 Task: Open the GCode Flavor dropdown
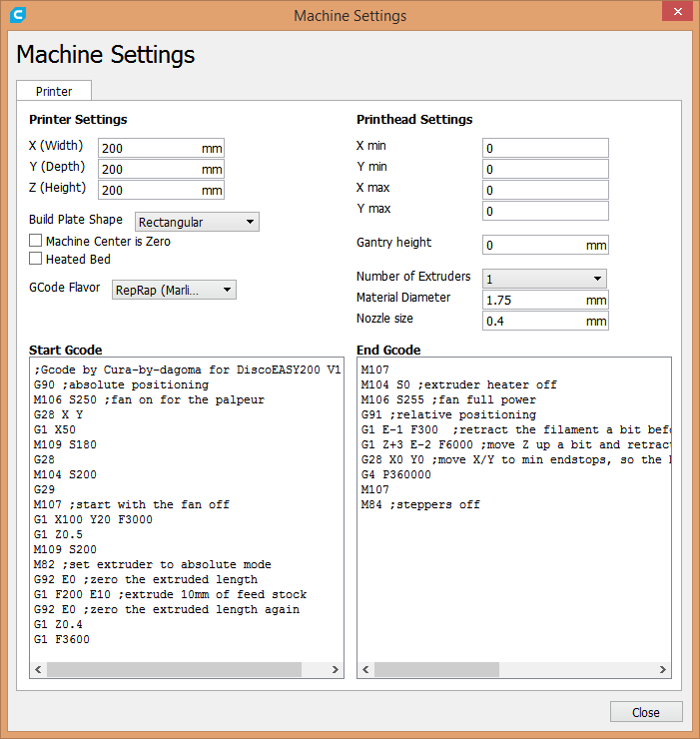coord(174,290)
